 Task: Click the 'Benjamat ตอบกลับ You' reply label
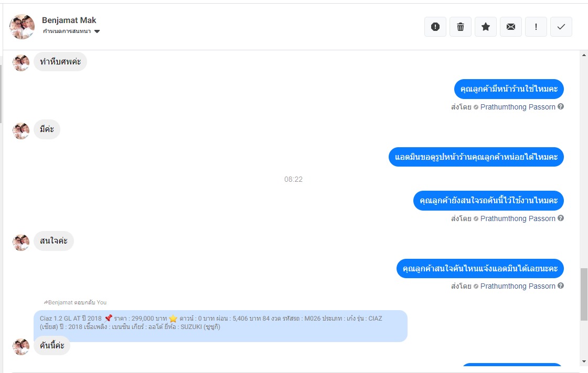[x=75, y=302]
